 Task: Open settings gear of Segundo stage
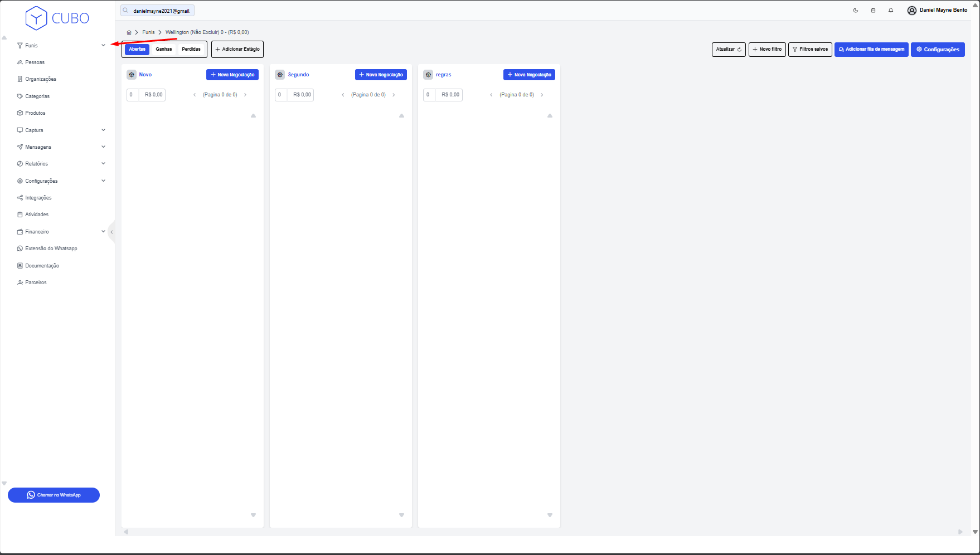280,75
